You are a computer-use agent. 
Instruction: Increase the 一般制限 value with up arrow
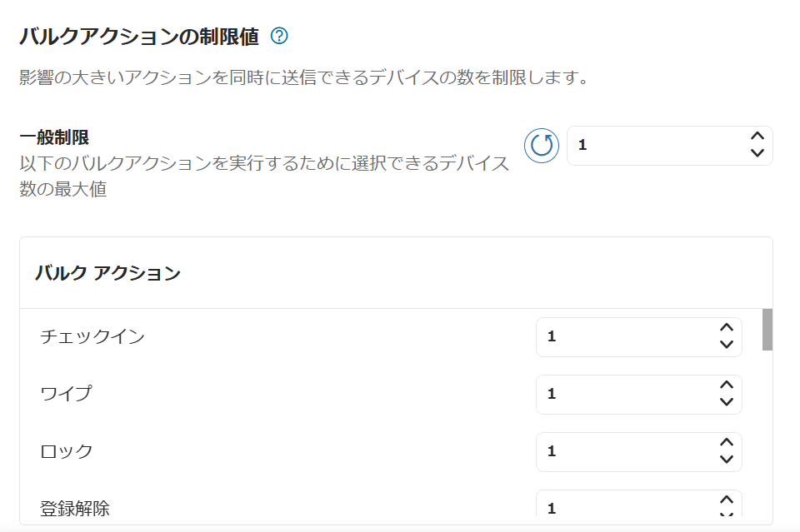coord(757,136)
